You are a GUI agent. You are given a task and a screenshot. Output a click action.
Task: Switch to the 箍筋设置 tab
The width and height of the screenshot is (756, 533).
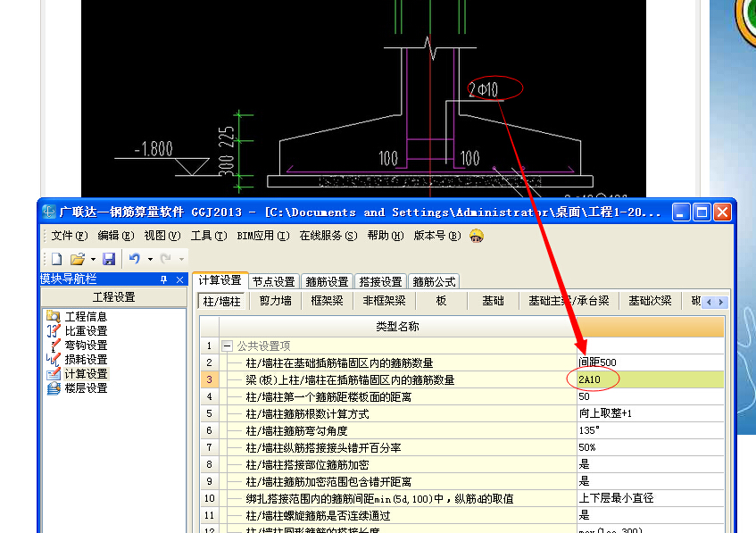pos(327,281)
